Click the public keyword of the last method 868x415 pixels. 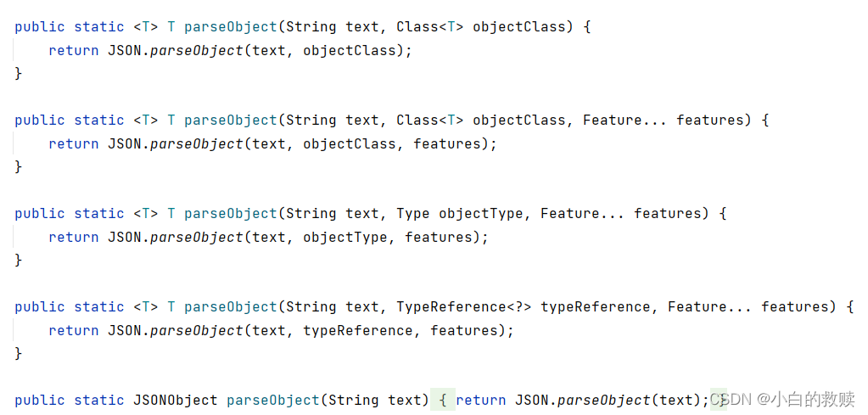(40, 400)
